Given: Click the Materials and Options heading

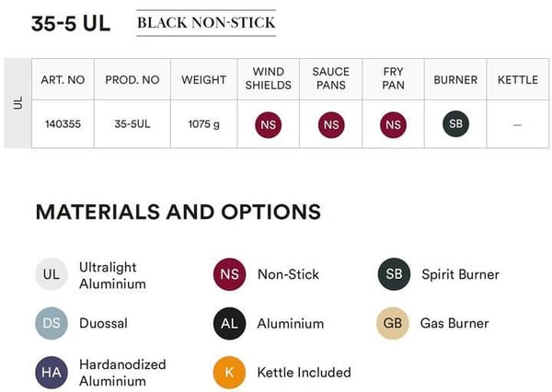Looking at the screenshot, I should point(178,212).
